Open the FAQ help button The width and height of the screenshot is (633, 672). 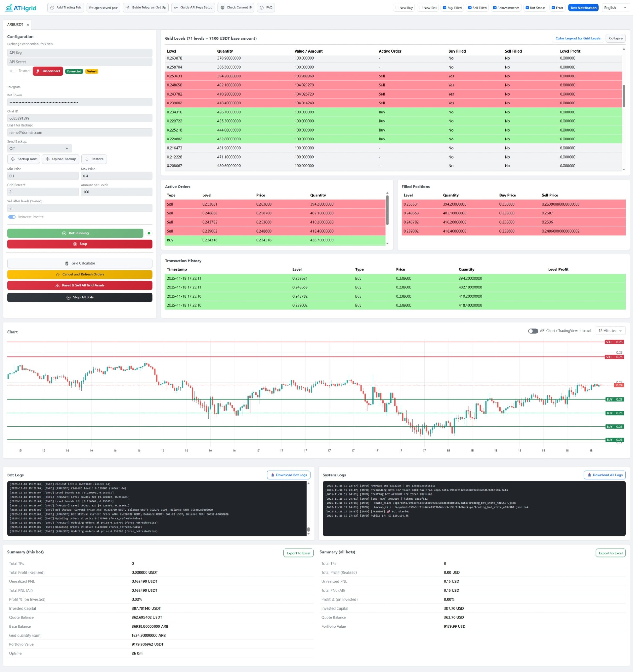(266, 7)
